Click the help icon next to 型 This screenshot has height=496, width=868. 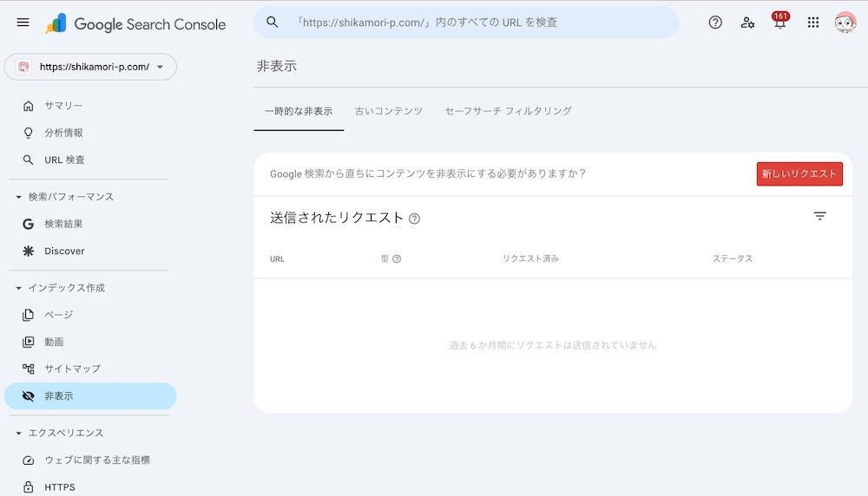(x=397, y=258)
